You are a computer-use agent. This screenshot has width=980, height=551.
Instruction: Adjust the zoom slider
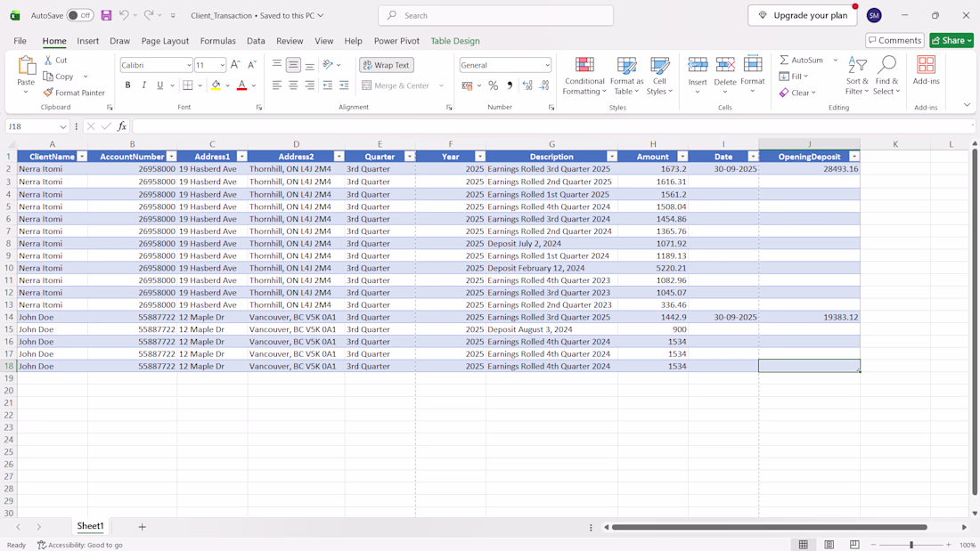pos(911,545)
